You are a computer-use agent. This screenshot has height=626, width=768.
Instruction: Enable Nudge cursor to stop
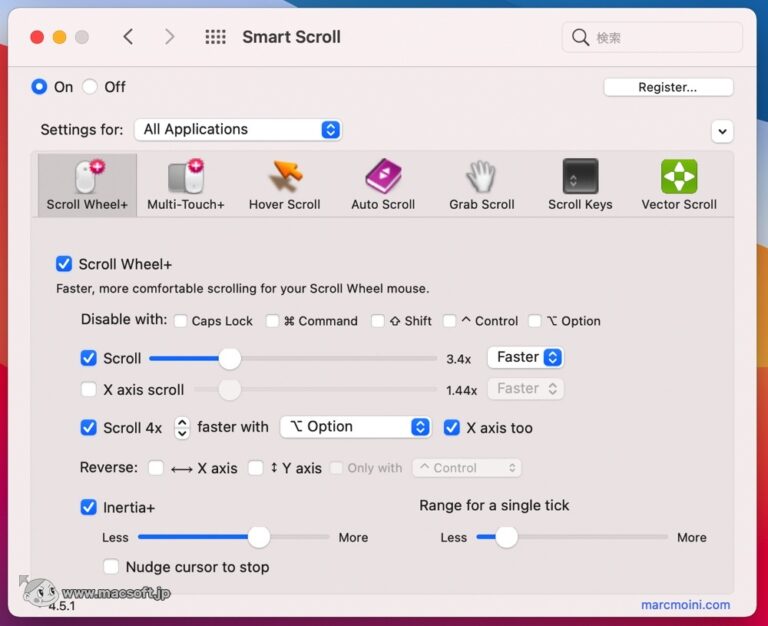(x=111, y=567)
